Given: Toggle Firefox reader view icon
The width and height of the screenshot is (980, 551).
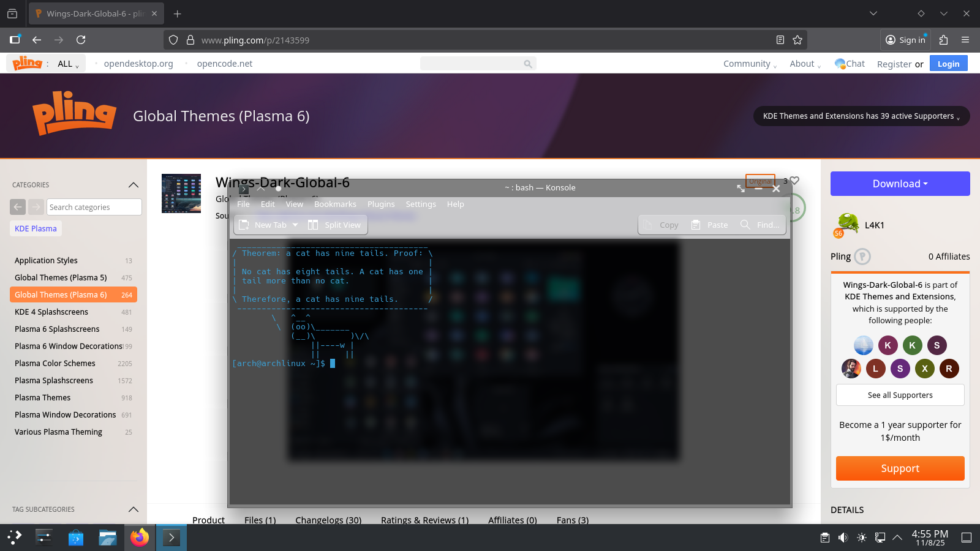Looking at the screenshot, I should pyautogui.click(x=780, y=40).
